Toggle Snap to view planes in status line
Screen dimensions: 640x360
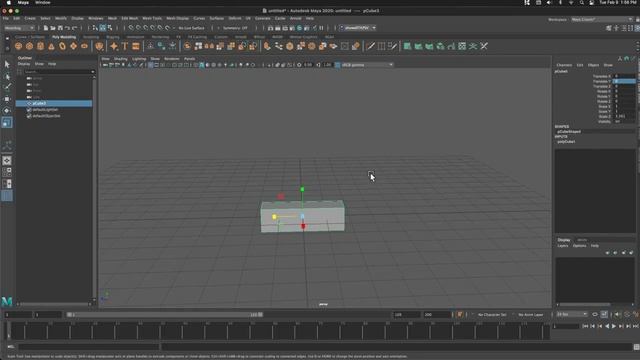tap(160, 28)
